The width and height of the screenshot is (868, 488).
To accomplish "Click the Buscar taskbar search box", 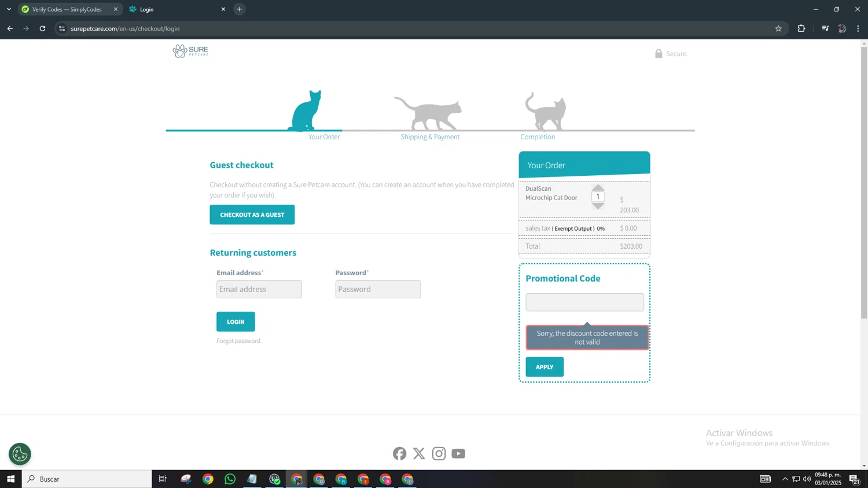I will [x=87, y=479].
